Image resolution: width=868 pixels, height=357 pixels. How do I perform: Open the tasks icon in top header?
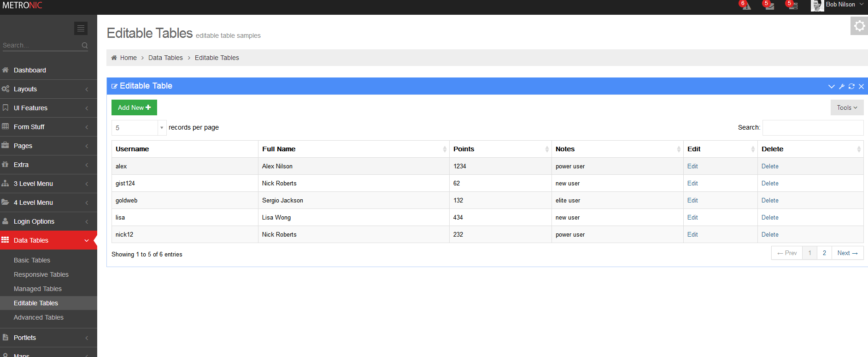(x=792, y=6)
